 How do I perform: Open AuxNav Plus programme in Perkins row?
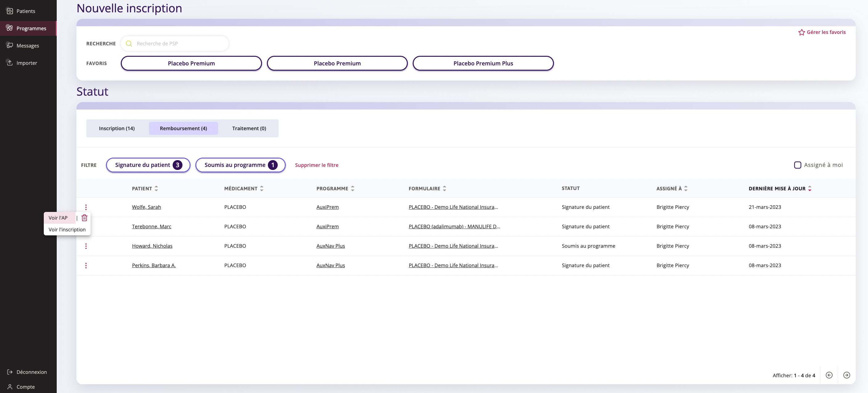pyautogui.click(x=330, y=265)
